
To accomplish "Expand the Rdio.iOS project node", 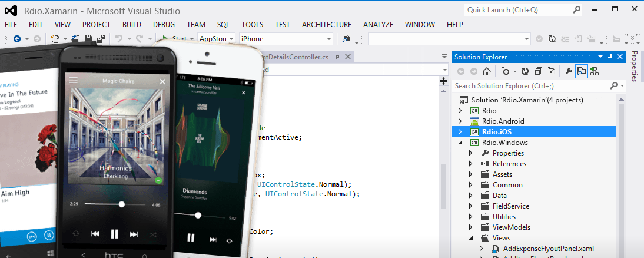I will click(460, 132).
